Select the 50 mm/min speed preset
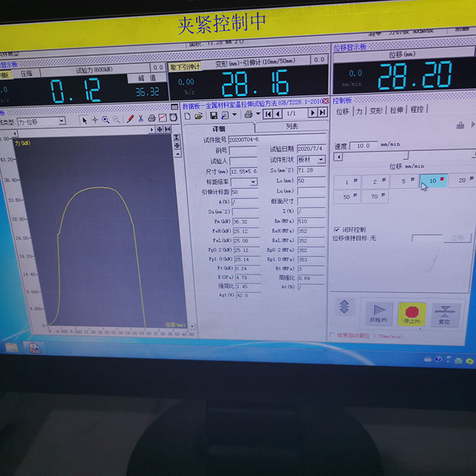The image size is (476, 476). click(347, 197)
